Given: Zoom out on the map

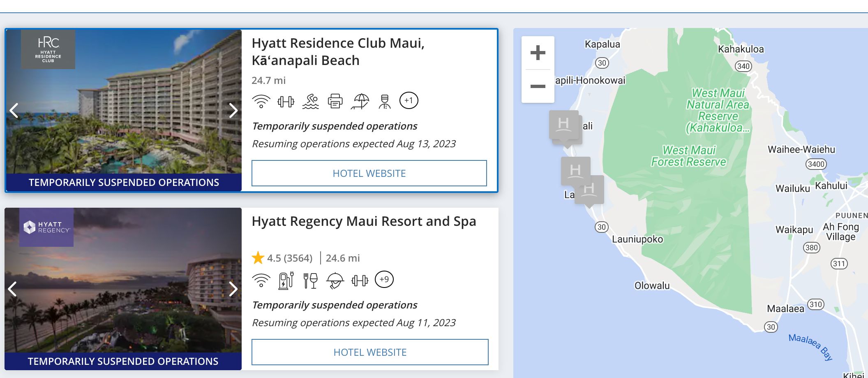Looking at the screenshot, I should (x=538, y=86).
